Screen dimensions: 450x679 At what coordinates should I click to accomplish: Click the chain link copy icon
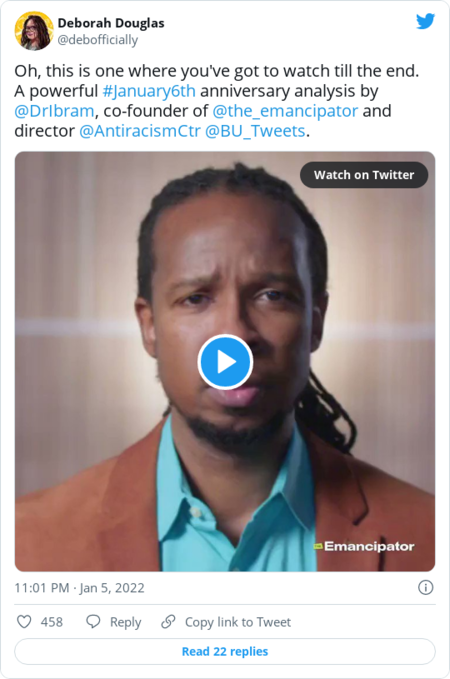point(168,621)
